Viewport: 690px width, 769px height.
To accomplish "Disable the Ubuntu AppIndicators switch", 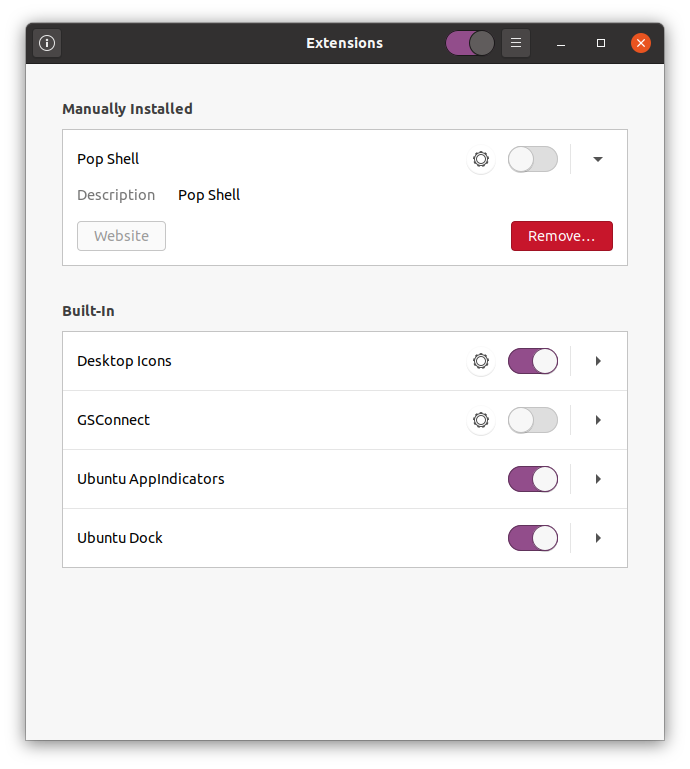I will (x=533, y=479).
